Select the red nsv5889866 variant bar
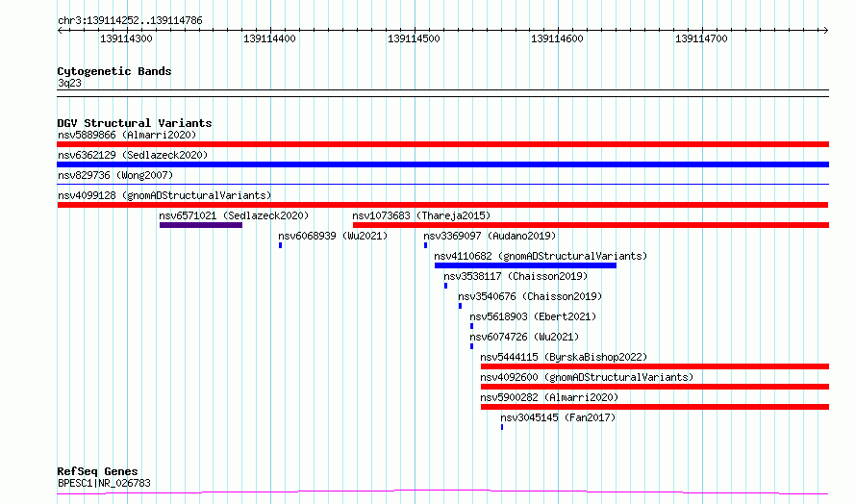The height and width of the screenshot is (504, 856). pos(442,144)
